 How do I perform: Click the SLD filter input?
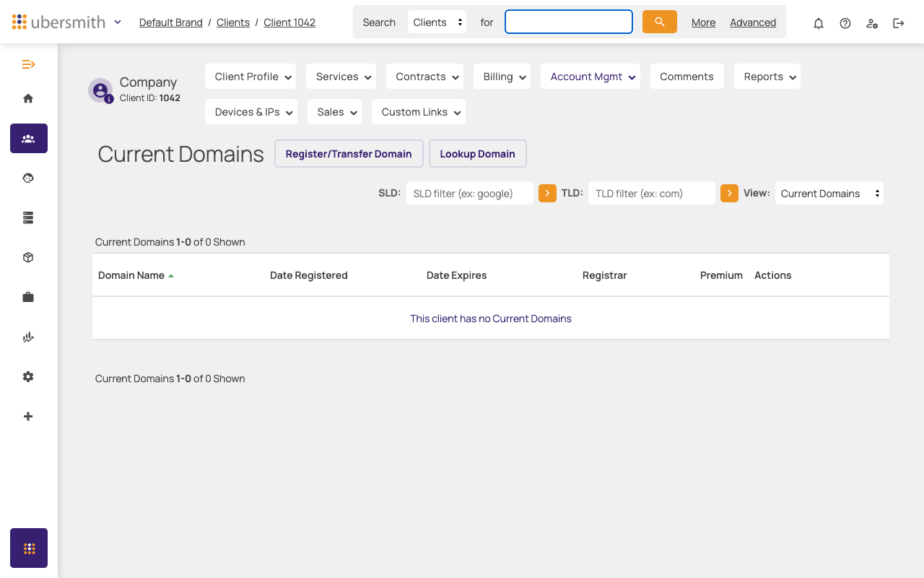click(470, 193)
